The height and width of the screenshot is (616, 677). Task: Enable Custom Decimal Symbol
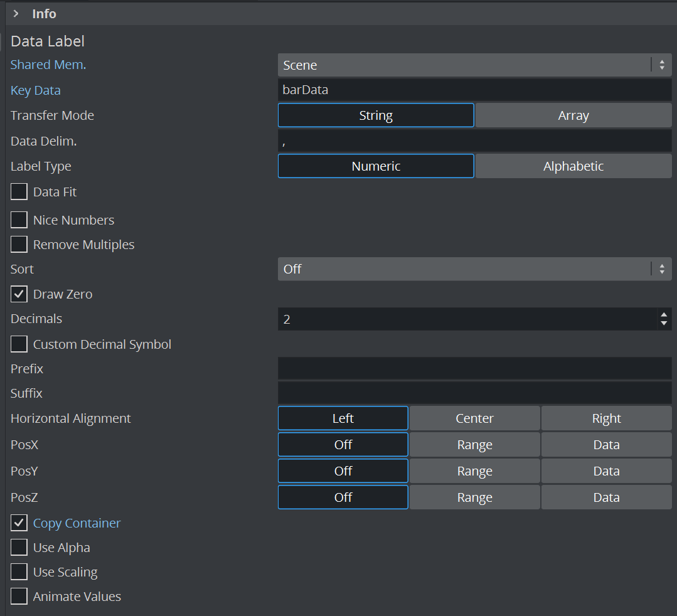19,344
